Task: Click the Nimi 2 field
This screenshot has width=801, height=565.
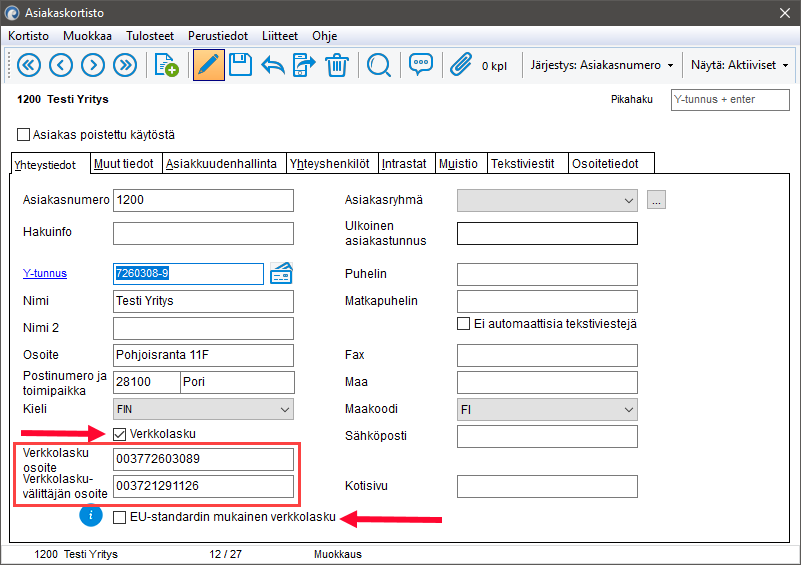Action: tap(203, 328)
